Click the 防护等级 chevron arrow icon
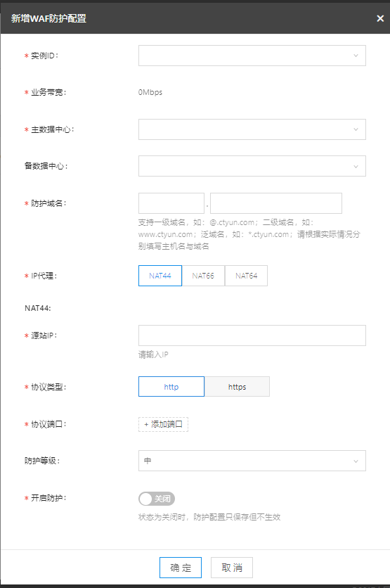Image resolution: width=390 pixels, height=588 pixels. tap(356, 461)
